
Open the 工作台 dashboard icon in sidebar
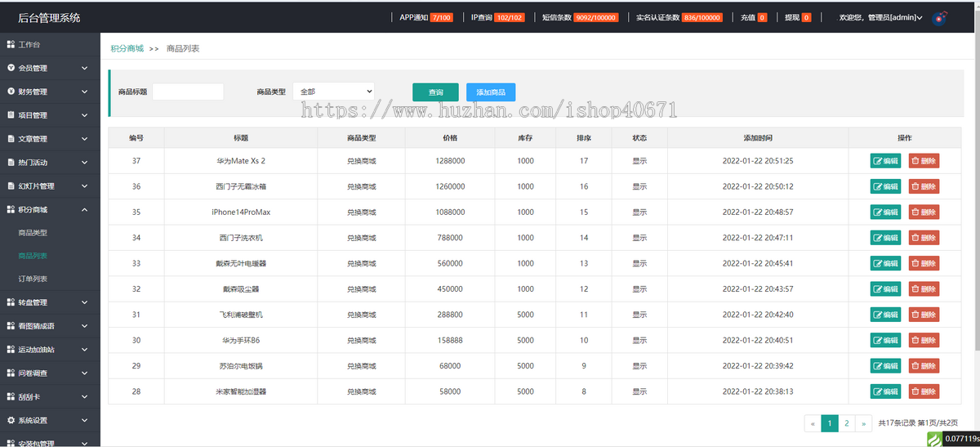click(x=11, y=44)
